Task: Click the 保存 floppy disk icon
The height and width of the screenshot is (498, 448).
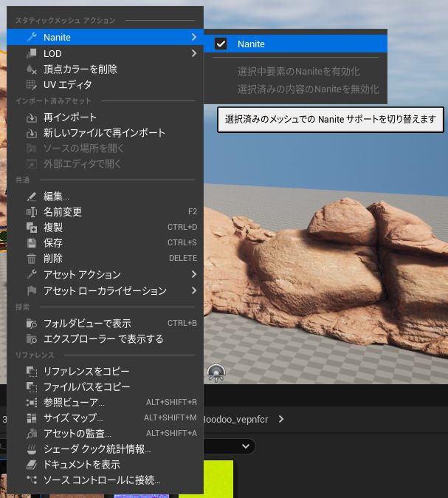Action: (x=31, y=243)
